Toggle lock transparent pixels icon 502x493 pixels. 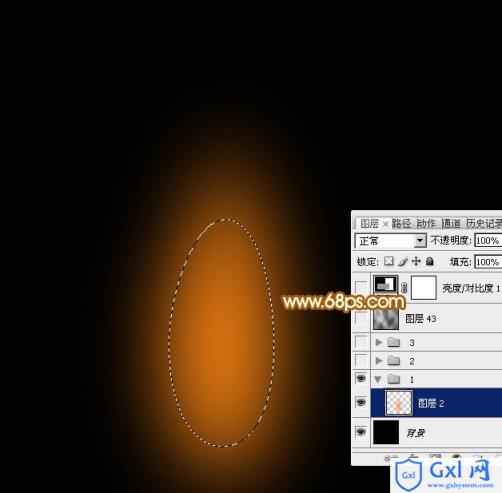point(389,261)
